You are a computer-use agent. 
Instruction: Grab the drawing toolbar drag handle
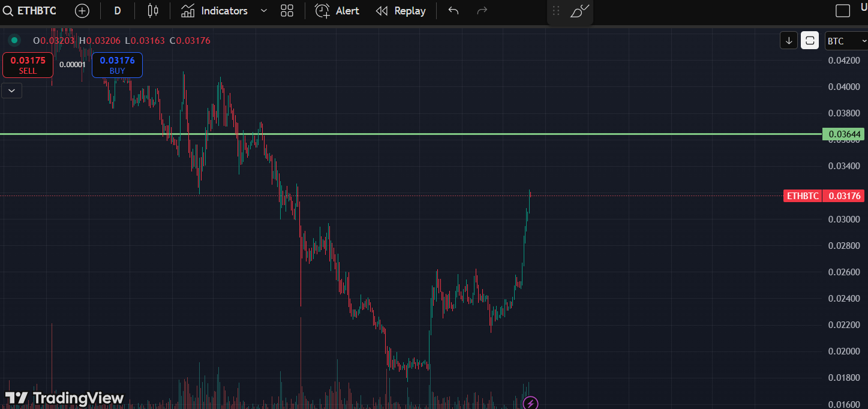pyautogui.click(x=556, y=11)
